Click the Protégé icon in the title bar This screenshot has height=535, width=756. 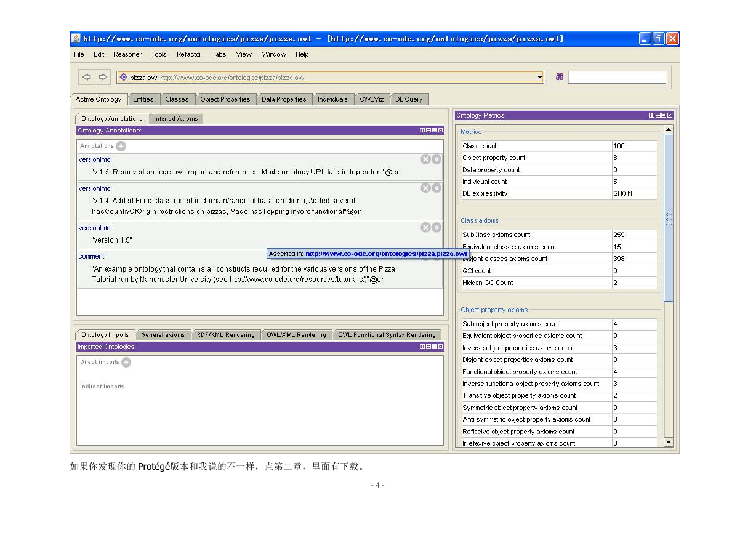coord(76,38)
